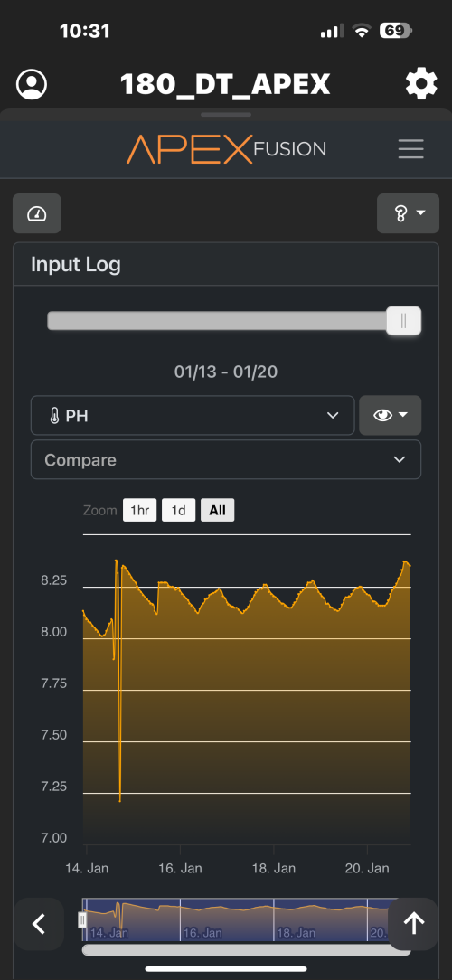Tap the sheet grabber handle at top
Image resolution: width=452 pixels, height=980 pixels.
[x=226, y=115]
